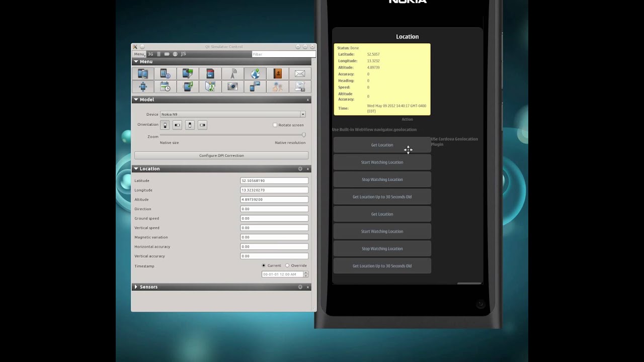Open the envelope messaging menu icon
Screen dimensions: 644x362
pyautogui.click(x=300, y=74)
